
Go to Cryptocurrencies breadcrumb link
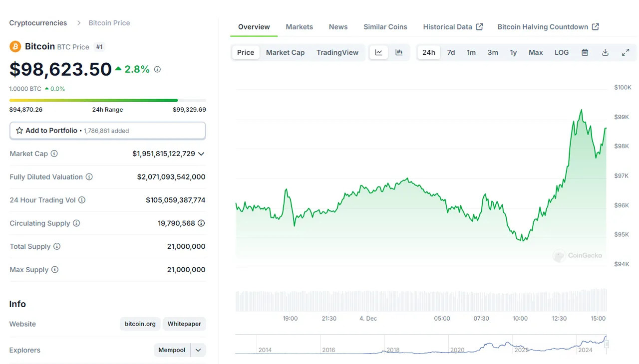point(38,23)
